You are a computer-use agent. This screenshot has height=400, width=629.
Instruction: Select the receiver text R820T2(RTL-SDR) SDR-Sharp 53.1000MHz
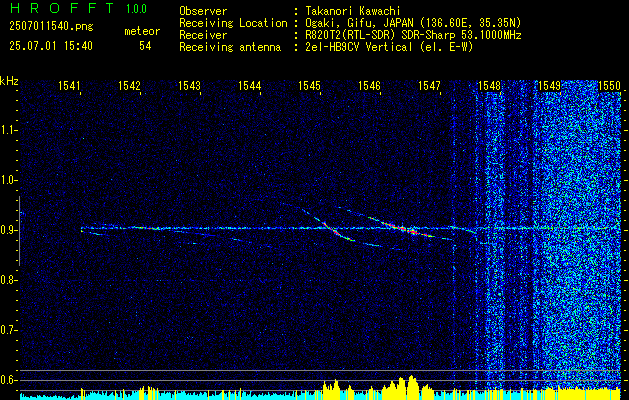(x=413, y=35)
